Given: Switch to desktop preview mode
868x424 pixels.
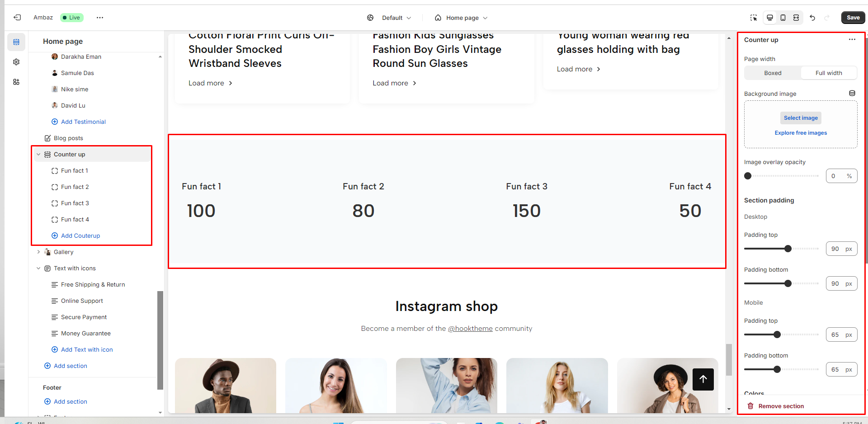Looking at the screenshot, I should [769, 18].
